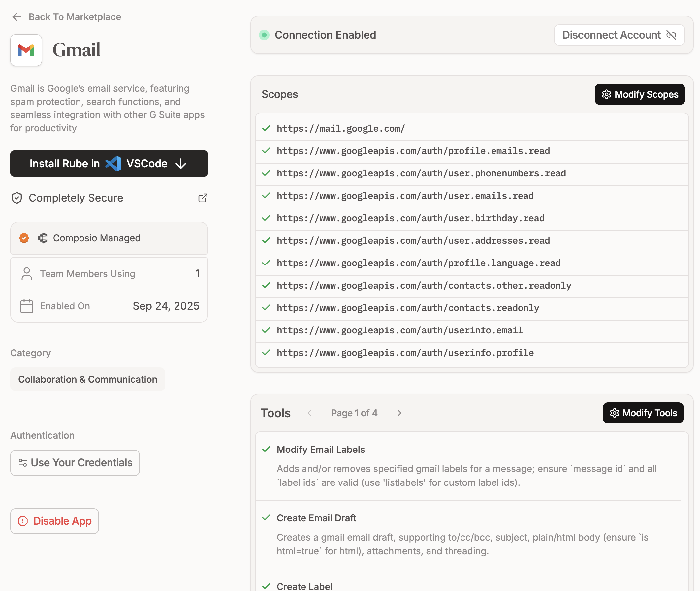Toggle checkmark for user.birthday.read scope

(266, 218)
